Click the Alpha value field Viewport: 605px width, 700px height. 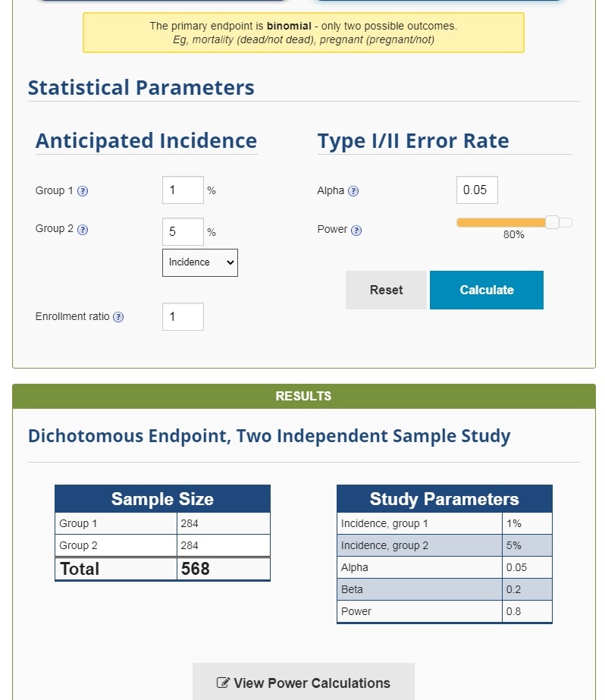477,190
